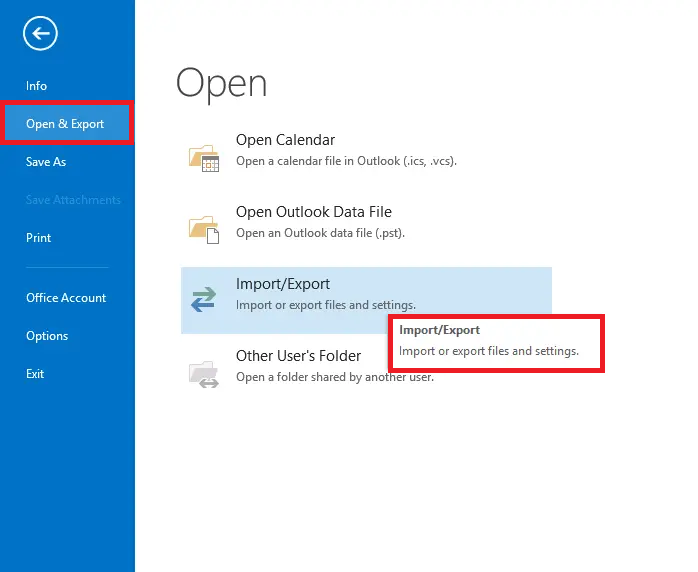Open the Print page
698x572 pixels.
coord(39,238)
